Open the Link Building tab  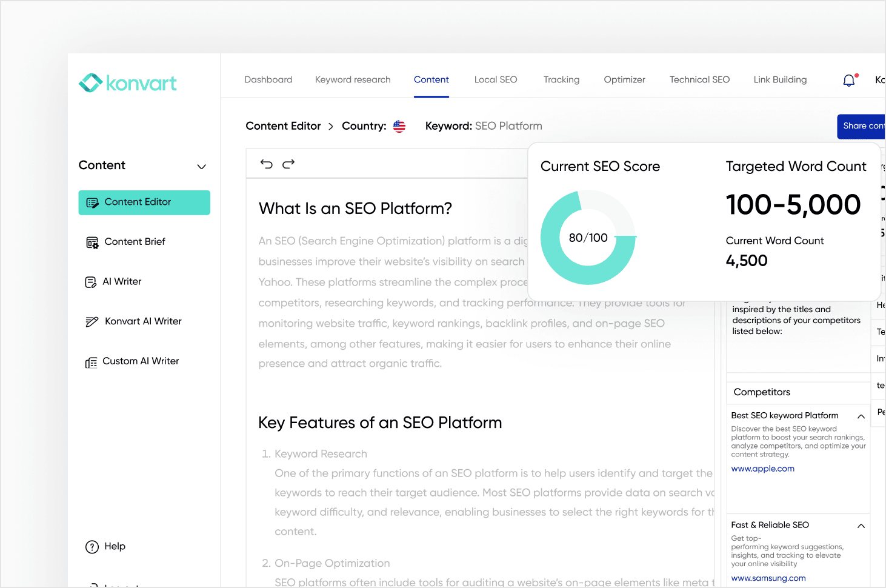pyautogui.click(x=780, y=80)
